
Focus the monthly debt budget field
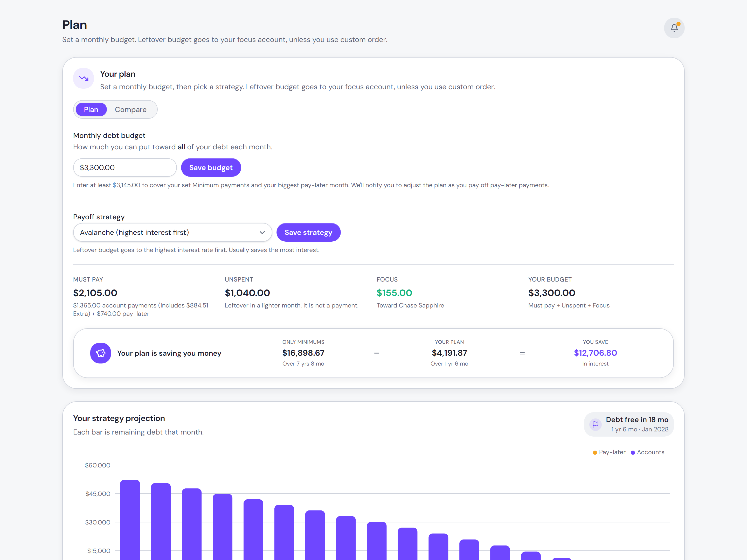[x=125, y=167]
